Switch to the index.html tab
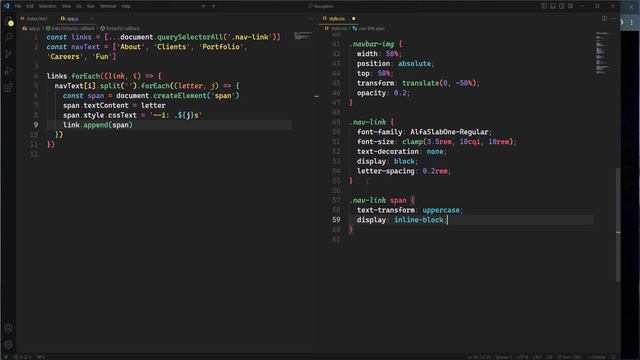Screen dimensions: 640x360 34,18
